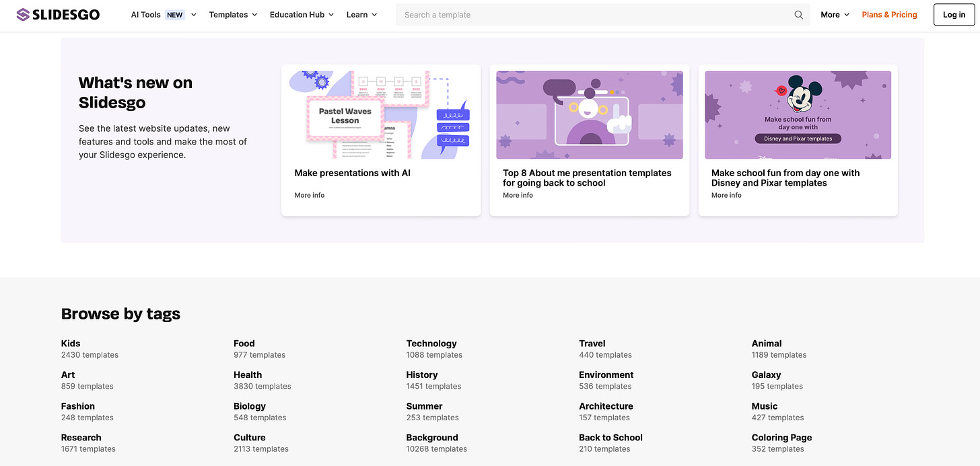The image size is (980, 466).
Task: Browse the Biology tag
Action: click(250, 406)
